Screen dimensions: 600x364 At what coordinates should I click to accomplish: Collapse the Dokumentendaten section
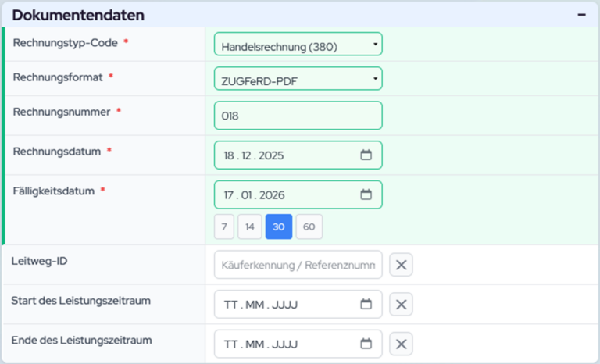pos(581,15)
